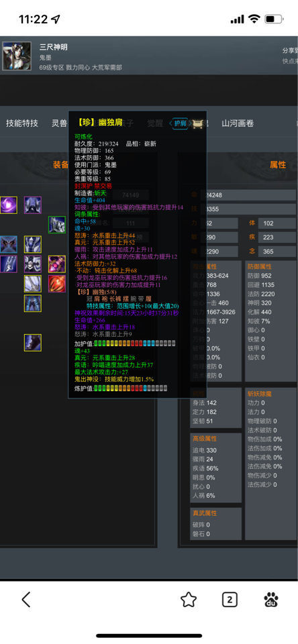Tap the shopping cart icon beside 护肩
Image resolution: width=298 pixels, height=644 pixels.
(198, 123)
